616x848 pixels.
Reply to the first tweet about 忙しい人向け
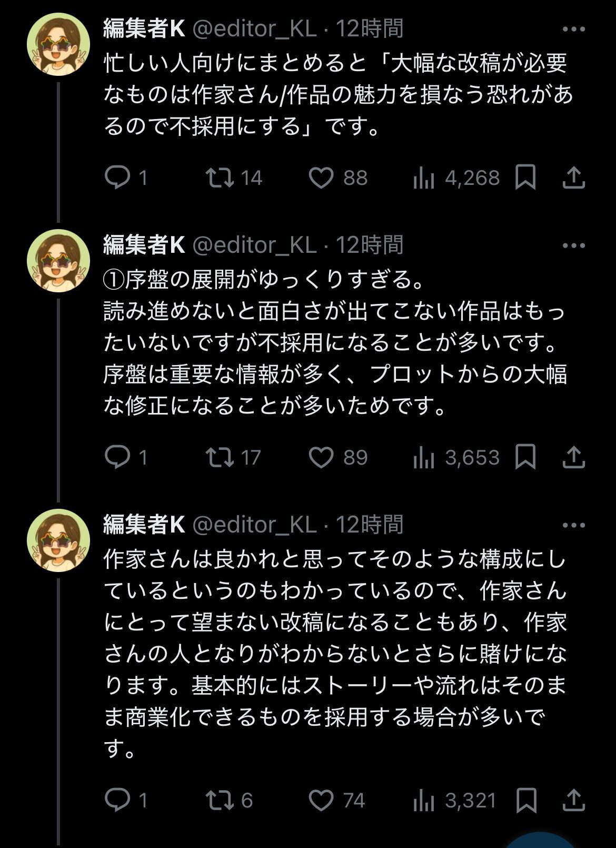click(117, 178)
